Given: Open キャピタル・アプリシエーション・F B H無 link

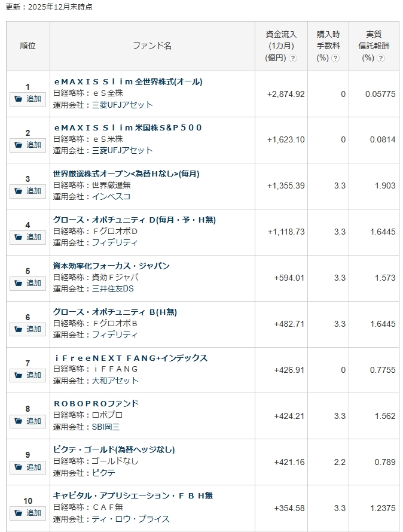Looking at the screenshot, I should [133, 496].
